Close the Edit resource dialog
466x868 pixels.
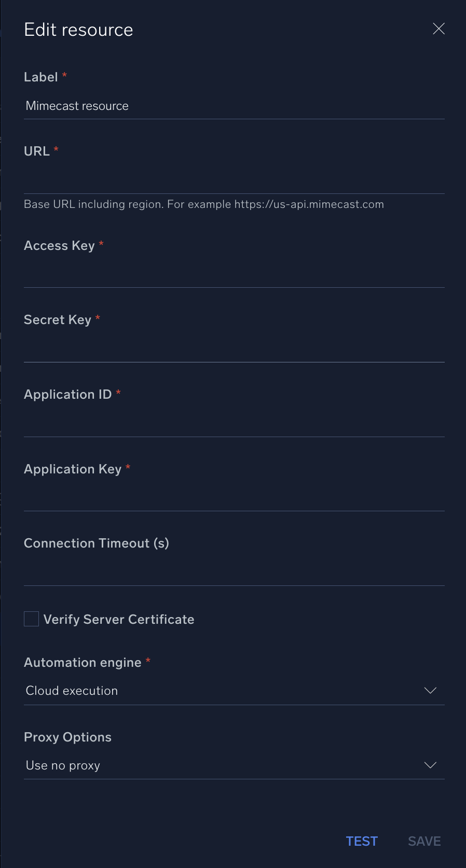pos(438,29)
